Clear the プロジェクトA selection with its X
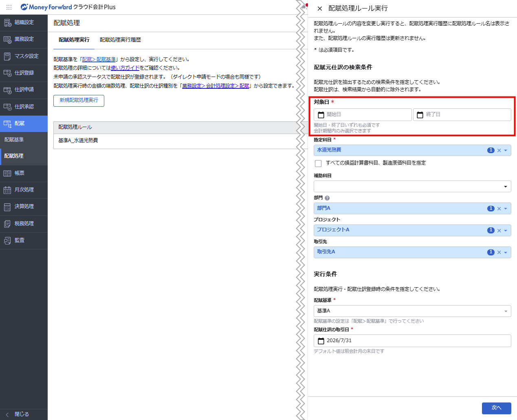The image size is (517, 420). (499, 231)
